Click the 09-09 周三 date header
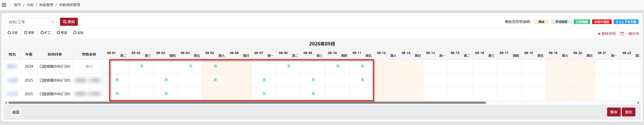The height and width of the screenshot is (125, 644). 313,54
